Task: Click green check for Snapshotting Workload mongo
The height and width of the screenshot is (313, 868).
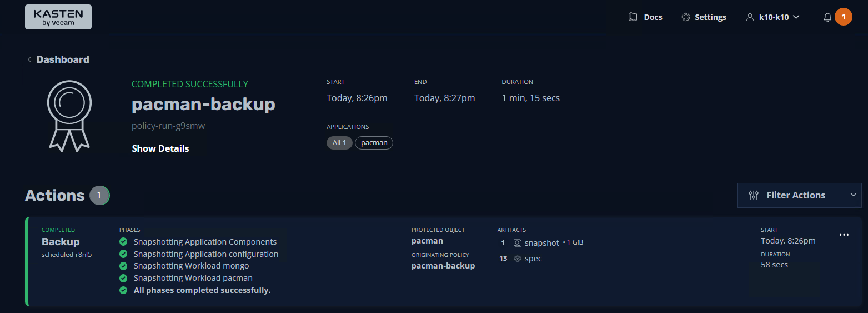Action: click(123, 266)
